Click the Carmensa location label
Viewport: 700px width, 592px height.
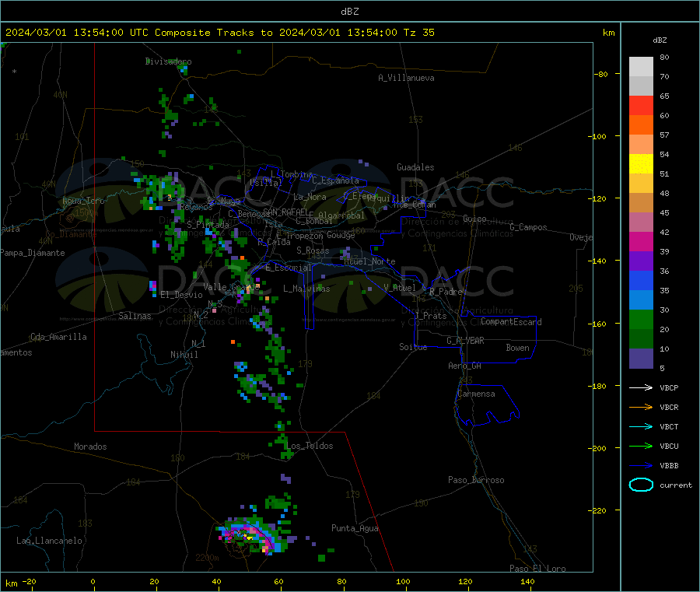pyautogui.click(x=476, y=394)
